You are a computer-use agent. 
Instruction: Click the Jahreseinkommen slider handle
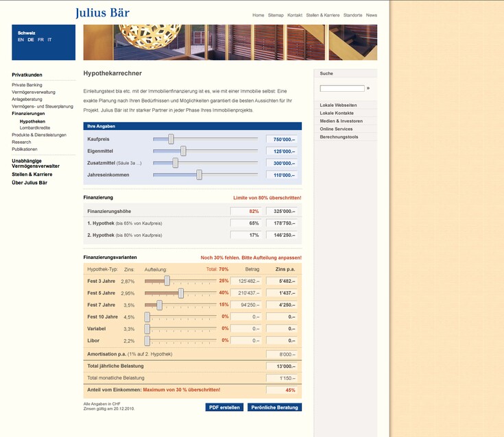pyautogui.click(x=200, y=175)
